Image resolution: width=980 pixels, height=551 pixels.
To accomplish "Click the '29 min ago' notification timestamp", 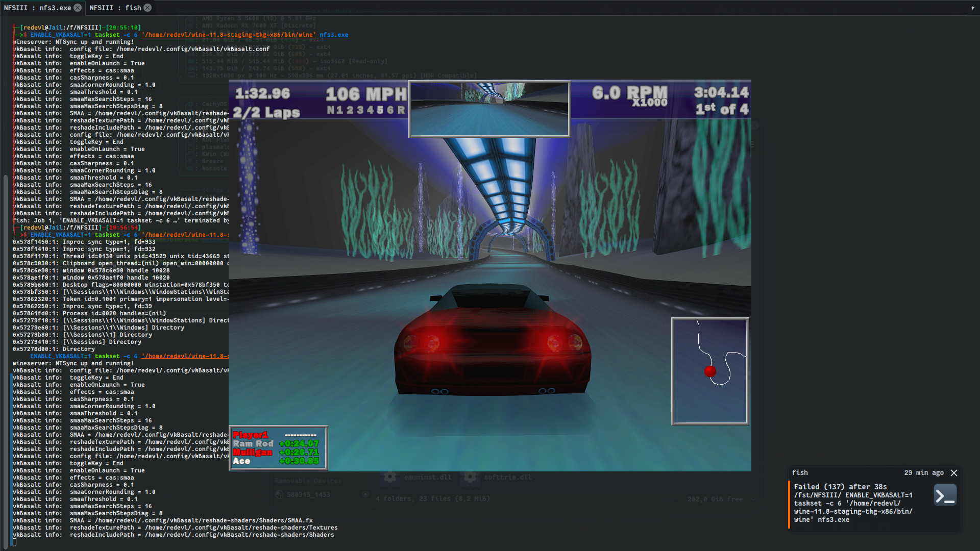I will click(924, 473).
